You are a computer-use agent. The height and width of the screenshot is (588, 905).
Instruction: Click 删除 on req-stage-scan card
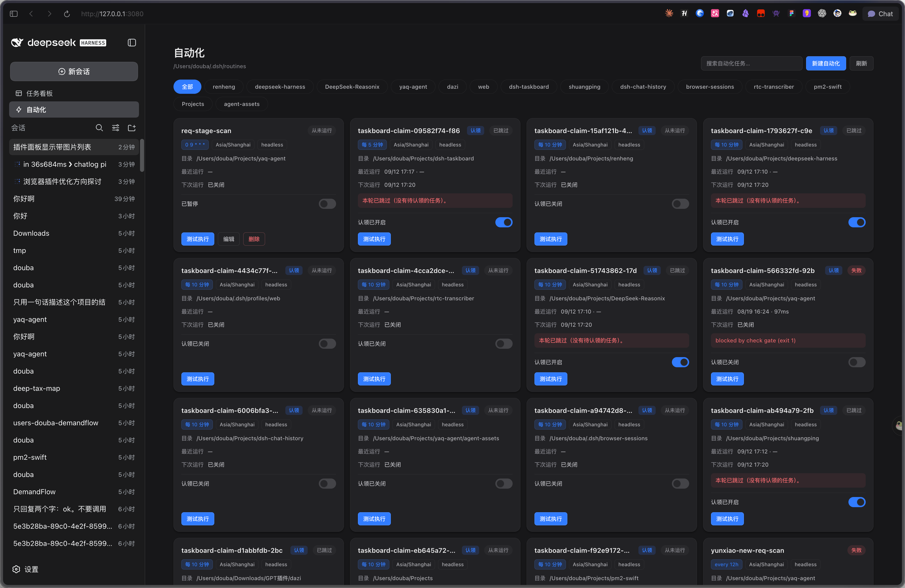coord(254,239)
